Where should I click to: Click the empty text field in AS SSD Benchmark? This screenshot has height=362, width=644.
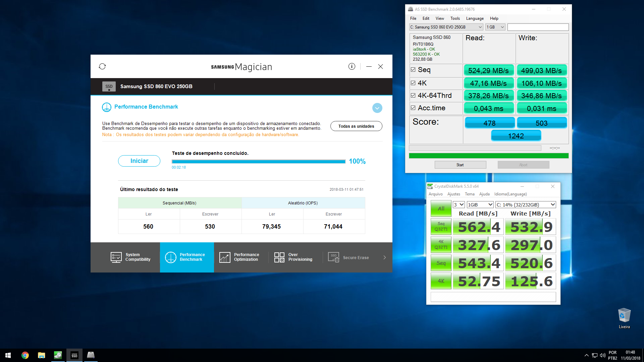(538, 27)
